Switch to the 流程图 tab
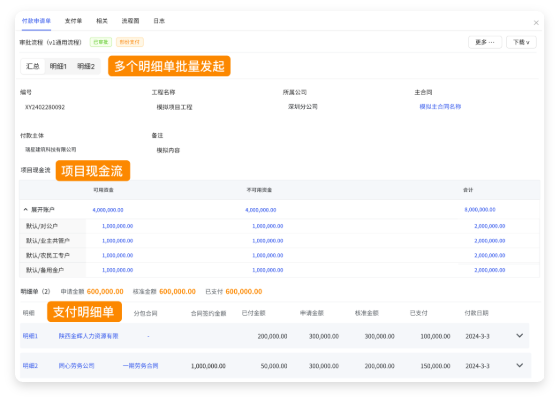This screenshot has height=401, width=560. pos(130,21)
